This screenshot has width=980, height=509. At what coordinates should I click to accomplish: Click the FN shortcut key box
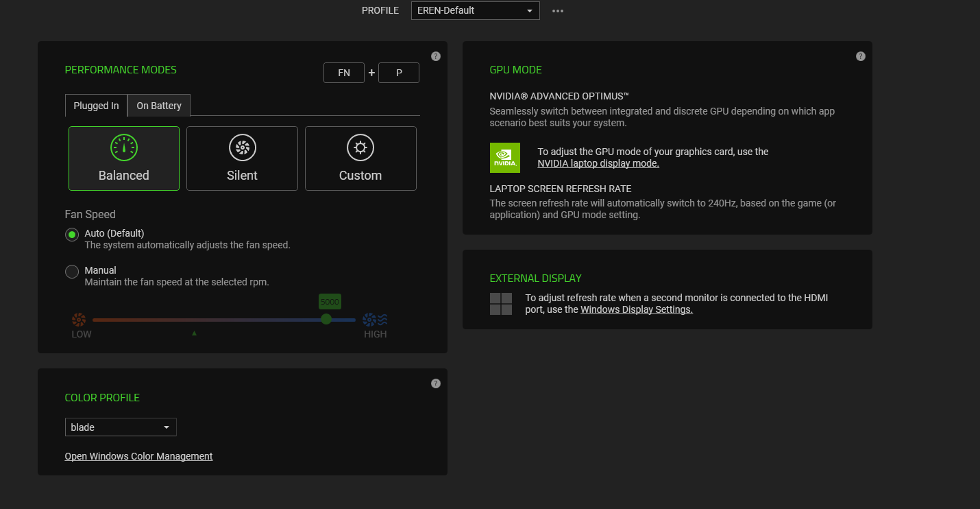344,73
